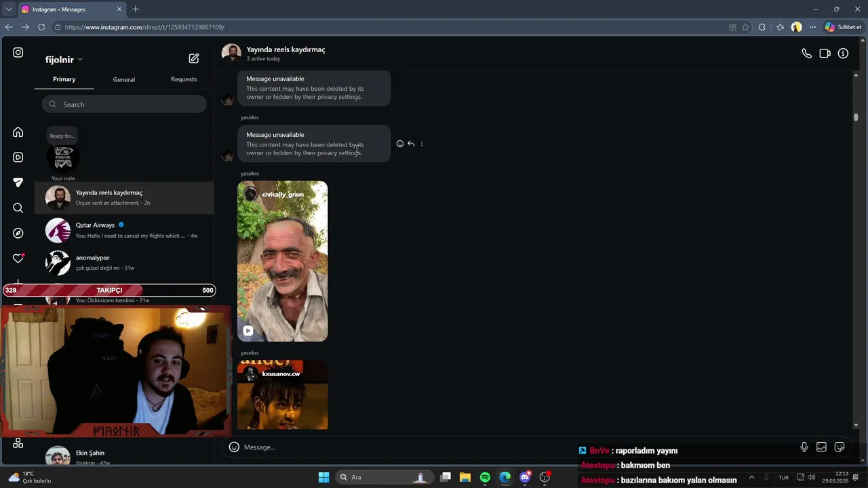Switch to the Primary inbox tab

coord(64,79)
